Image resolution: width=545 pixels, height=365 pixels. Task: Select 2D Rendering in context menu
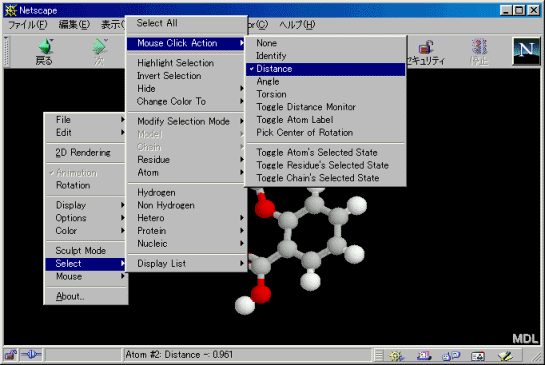[86, 153]
